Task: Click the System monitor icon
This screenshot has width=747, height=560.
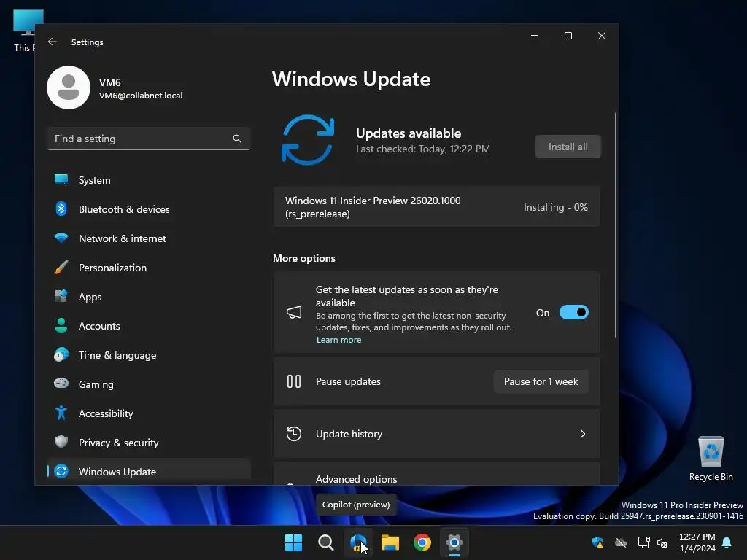Action: pyautogui.click(x=61, y=179)
